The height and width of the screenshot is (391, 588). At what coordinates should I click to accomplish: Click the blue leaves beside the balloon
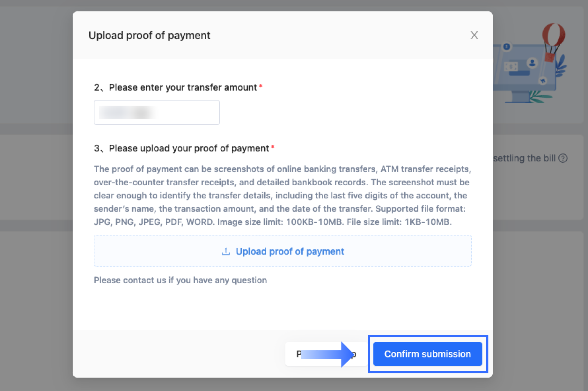(561, 66)
